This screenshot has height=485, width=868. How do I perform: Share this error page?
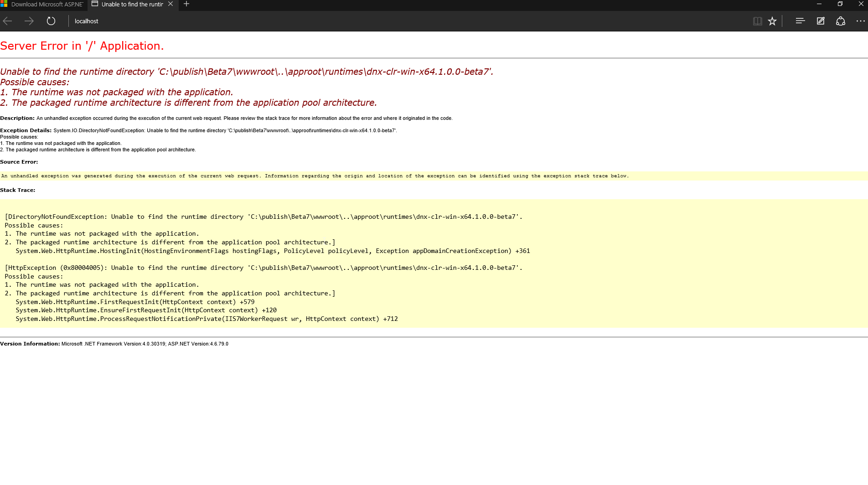840,21
